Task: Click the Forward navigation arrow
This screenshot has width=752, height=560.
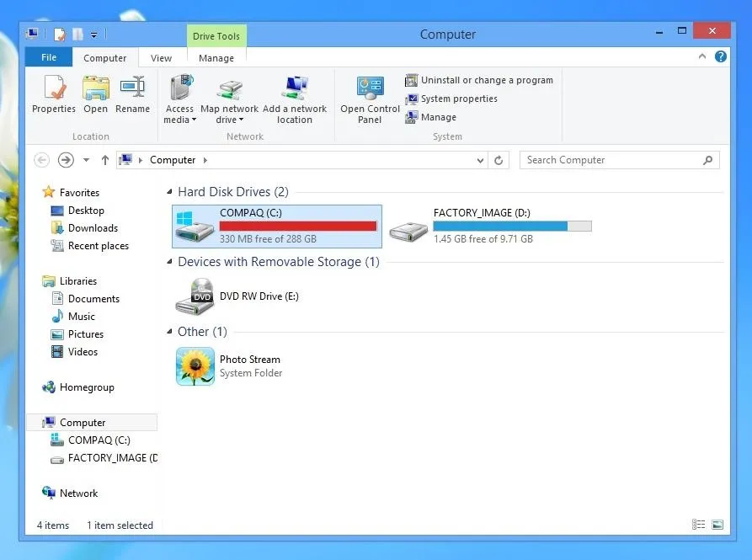Action: click(x=66, y=160)
